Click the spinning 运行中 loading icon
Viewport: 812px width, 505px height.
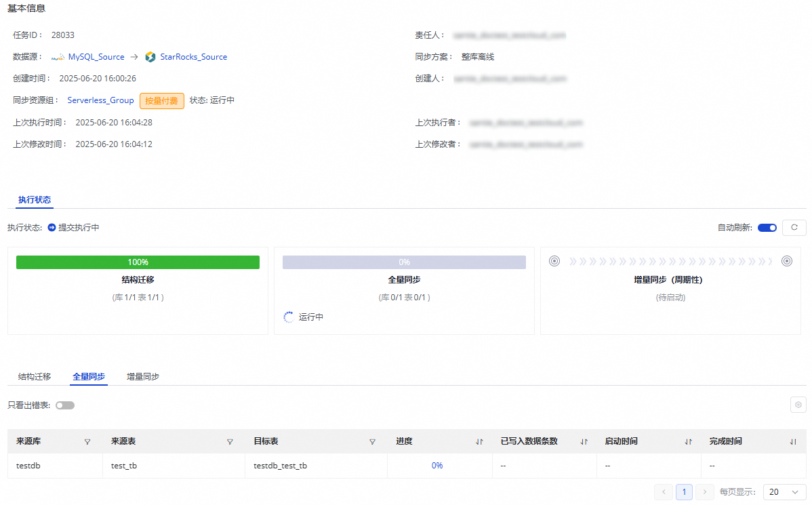click(x=289, y=317)
